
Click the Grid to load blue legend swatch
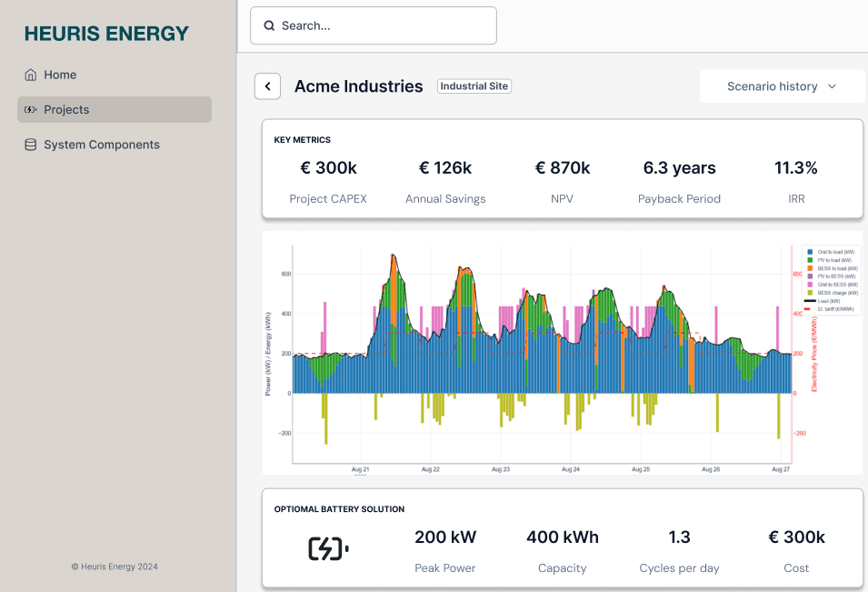[x=810, y=252]
